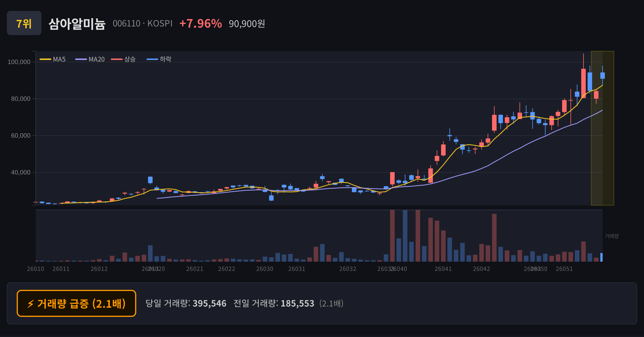Image resolution: width=644 pixels, height=337 pixels.
Task: Click the 100,000 y-axis label
Action: [19, 62]
